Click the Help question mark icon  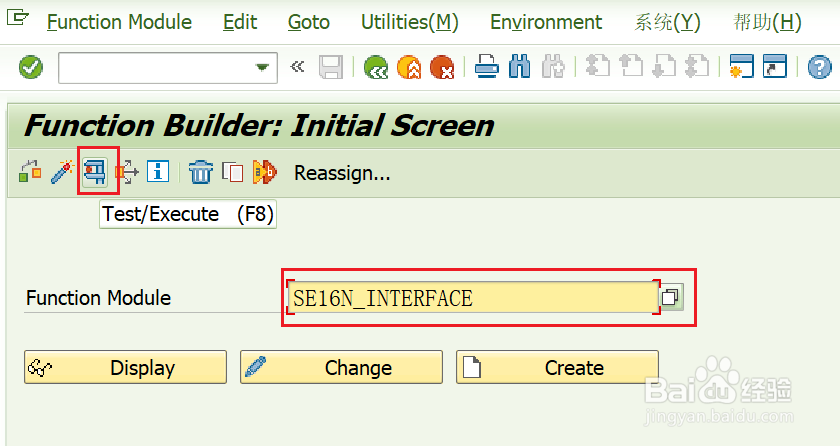pos(819,67)
